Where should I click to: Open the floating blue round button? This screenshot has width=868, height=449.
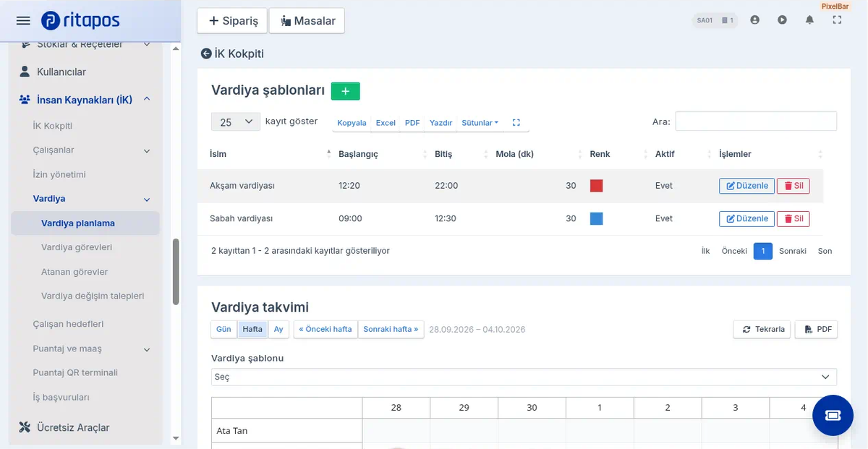click(833, 415)
